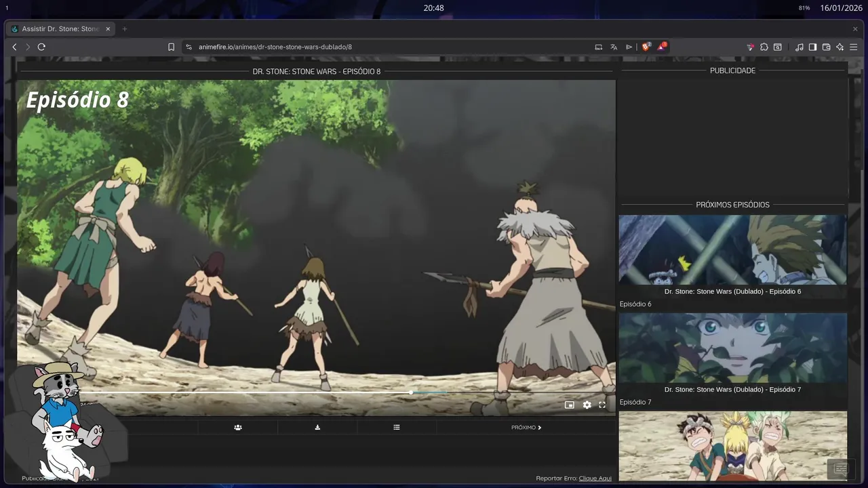Click the tab search toolbar icon

tap(778, 47)
